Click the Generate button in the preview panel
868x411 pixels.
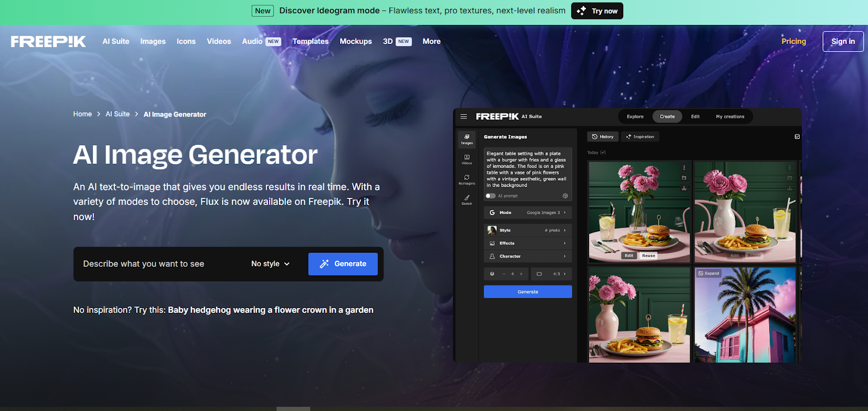tap(528, 292)
